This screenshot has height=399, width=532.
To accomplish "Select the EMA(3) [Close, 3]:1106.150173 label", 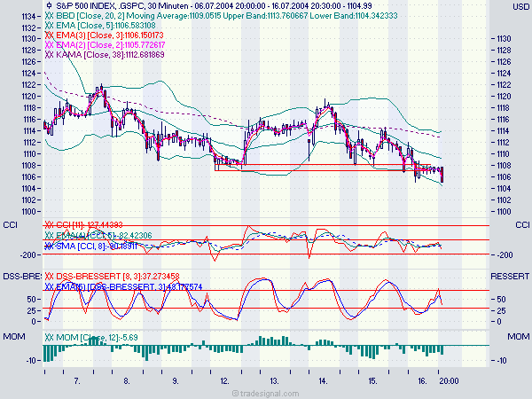I will coord(110,35).
